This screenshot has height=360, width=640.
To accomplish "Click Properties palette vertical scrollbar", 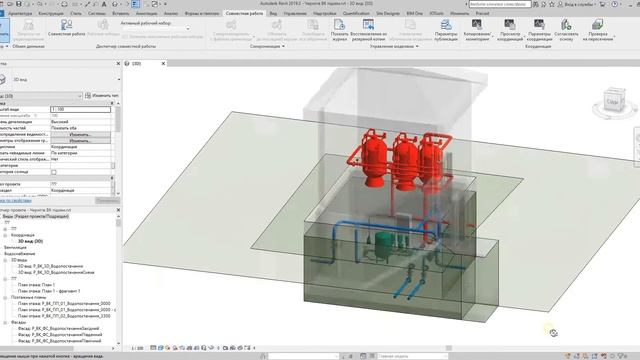I will (x=118, y=120).
